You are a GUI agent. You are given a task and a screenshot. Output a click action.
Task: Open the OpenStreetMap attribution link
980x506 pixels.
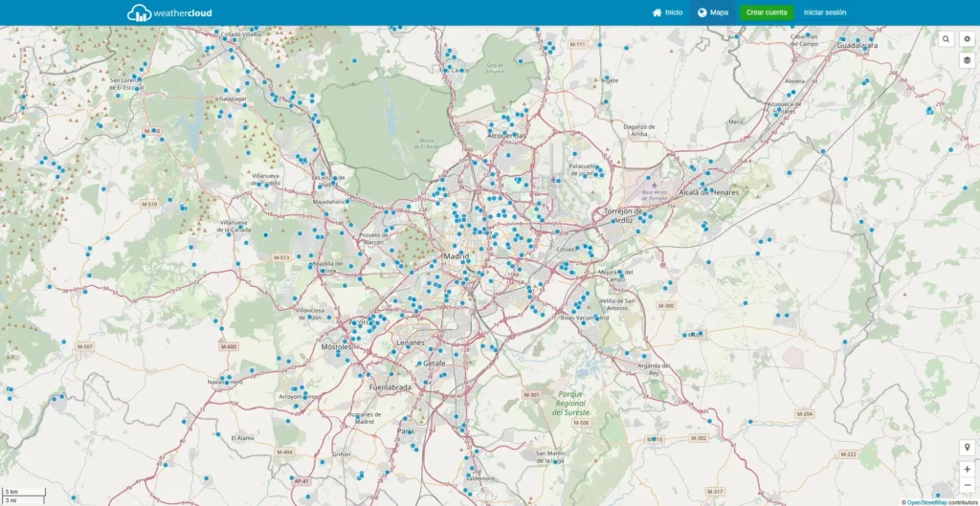(x=926, y=501)
